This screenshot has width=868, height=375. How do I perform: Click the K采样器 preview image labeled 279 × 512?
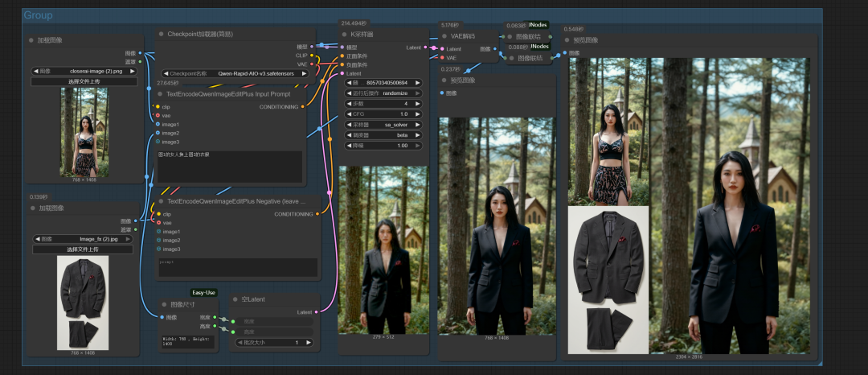click(383, 249)
